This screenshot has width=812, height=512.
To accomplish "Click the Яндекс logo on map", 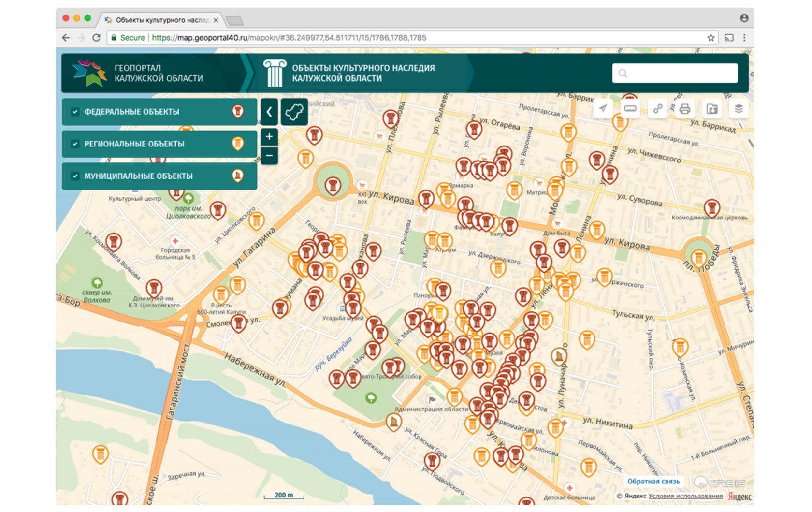I will [739, 497].
